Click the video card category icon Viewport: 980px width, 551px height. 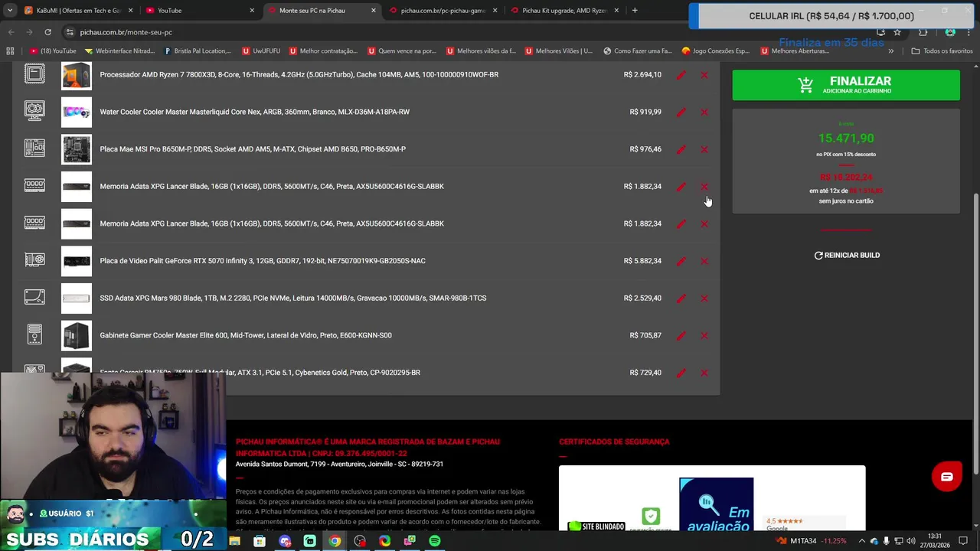pyautogui.click(x=34, y=260)
